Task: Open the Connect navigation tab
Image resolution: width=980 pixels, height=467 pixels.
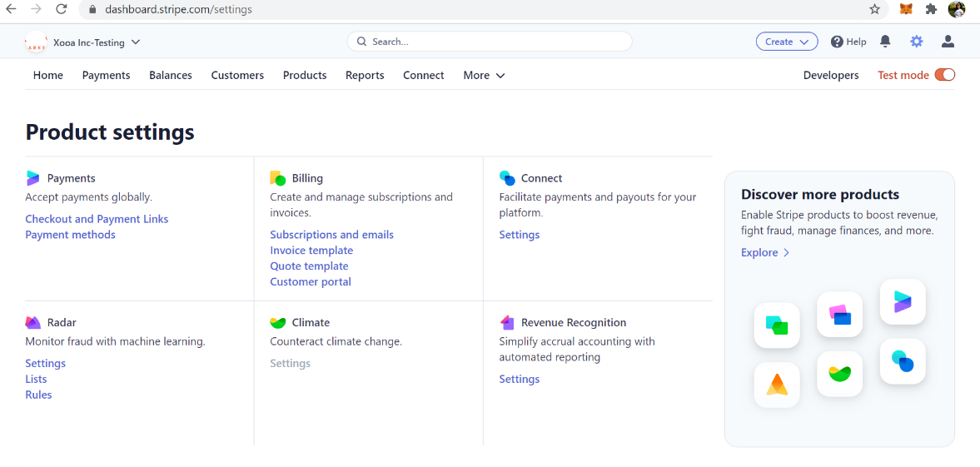Action: tap(424, 75)
